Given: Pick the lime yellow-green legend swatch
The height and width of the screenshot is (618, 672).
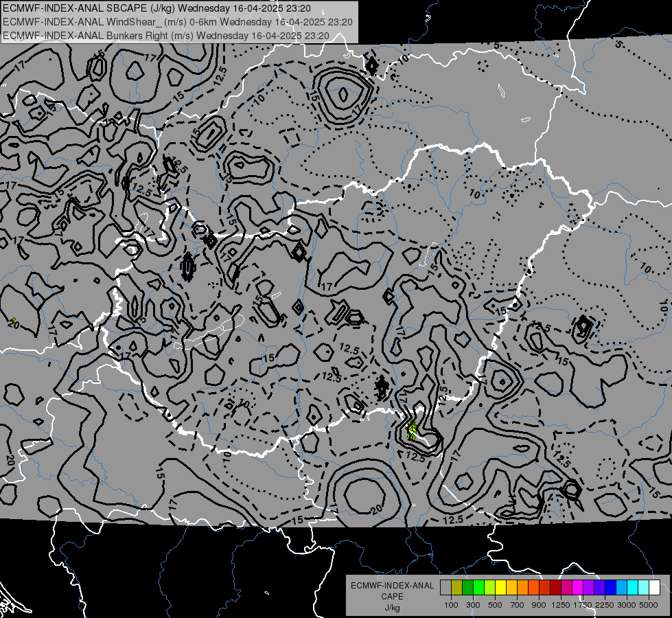Looking at the screenshot, I should coord(489,588).
